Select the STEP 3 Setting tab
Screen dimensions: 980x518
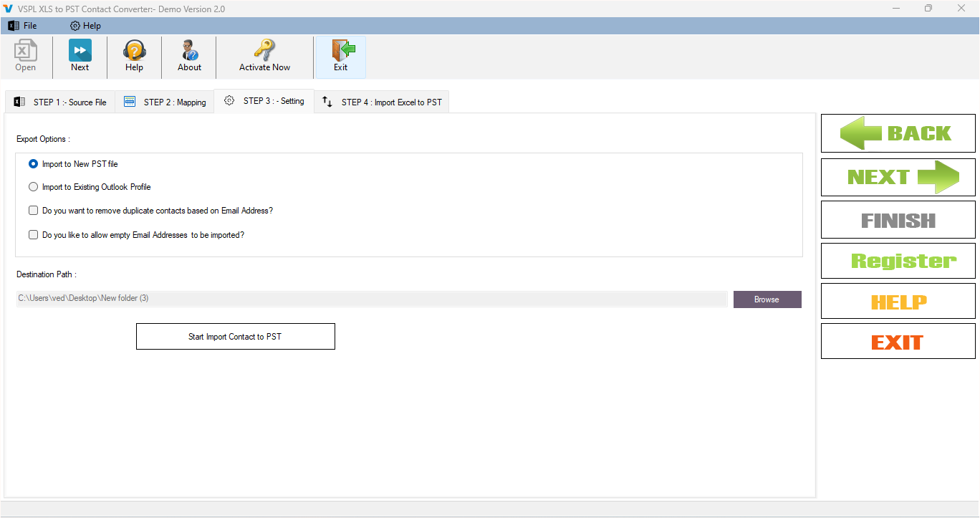264,101
